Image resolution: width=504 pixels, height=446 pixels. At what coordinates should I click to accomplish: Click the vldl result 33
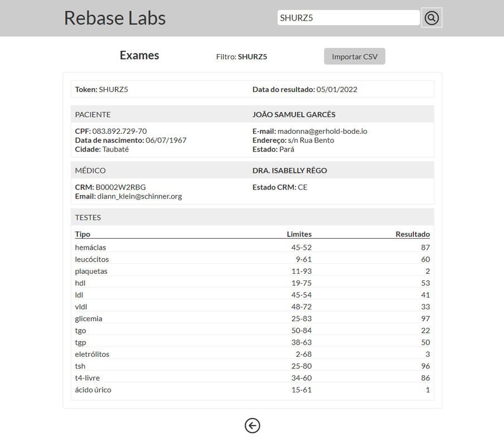tap(425, 307)
